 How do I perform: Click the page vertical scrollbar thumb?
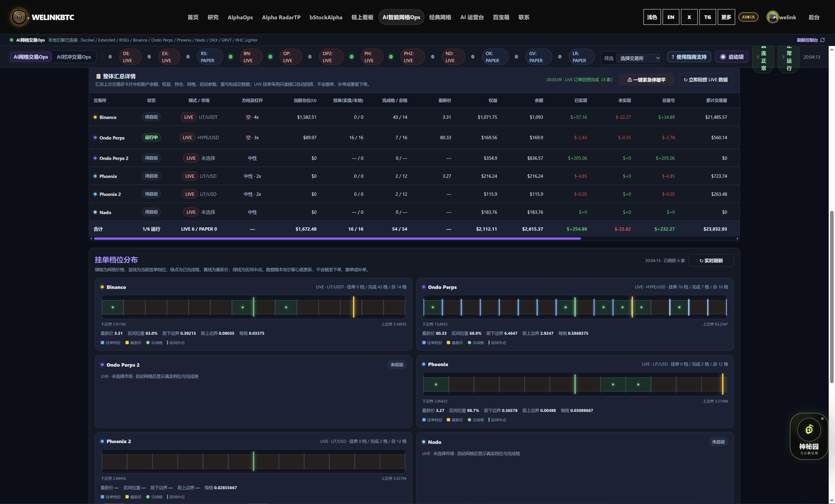pyautogui.click(x=832, y=297)
